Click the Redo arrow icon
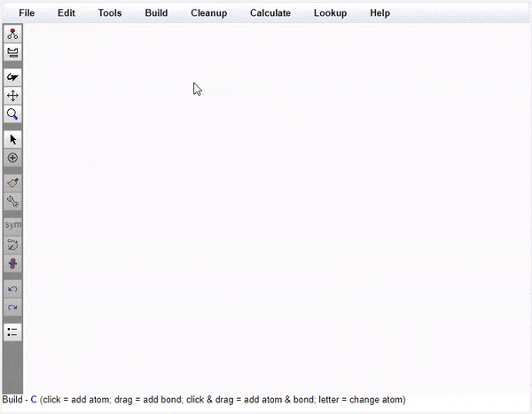The width and height of the screenshot is (532, 414). [x=12, y=308]
